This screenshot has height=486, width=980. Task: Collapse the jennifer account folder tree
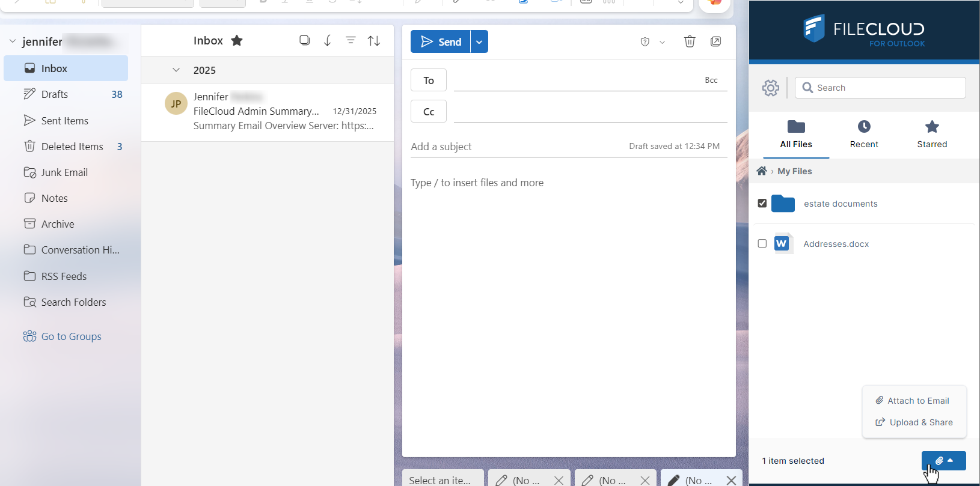click(x=13, y=41)
